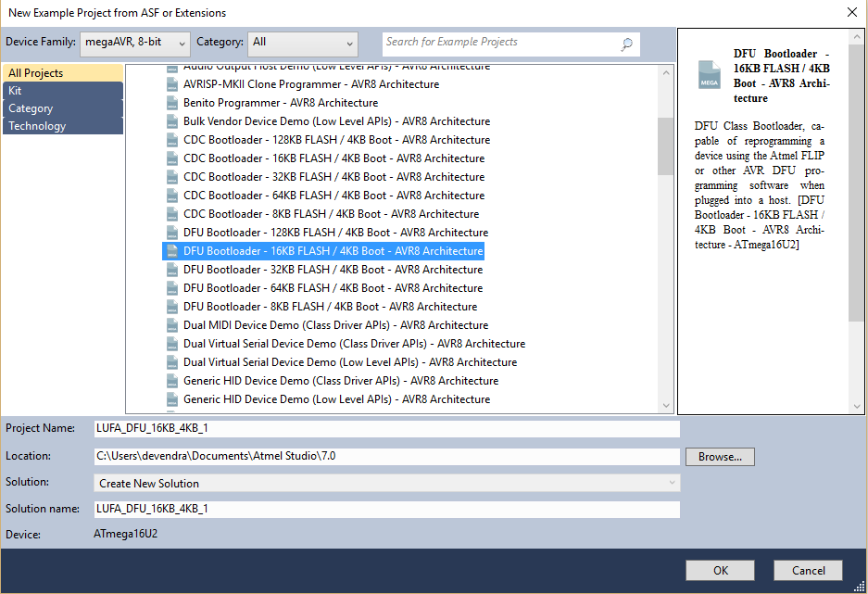Click the project list scrollbar thumb
Viewport: 868px width, 594px height.
(x=666, y=146)
